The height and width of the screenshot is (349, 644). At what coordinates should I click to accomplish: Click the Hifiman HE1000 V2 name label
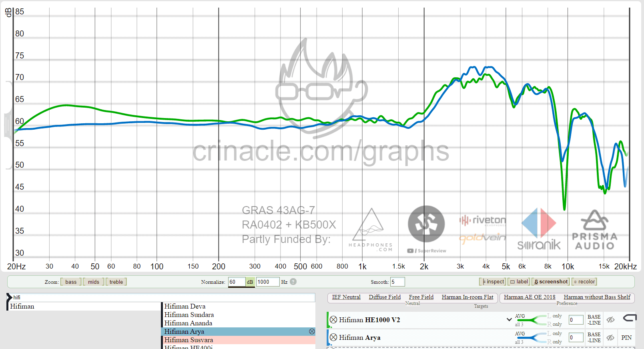click(x=369, y=320)
